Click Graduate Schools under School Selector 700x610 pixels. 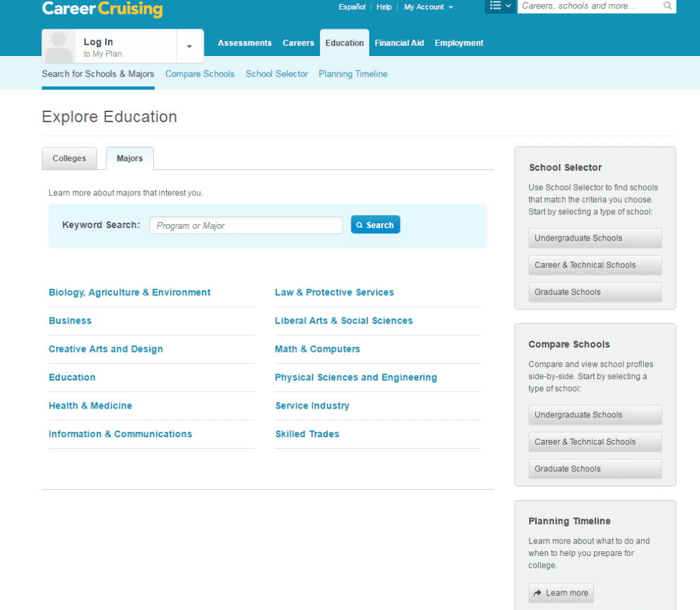(595, 292)
